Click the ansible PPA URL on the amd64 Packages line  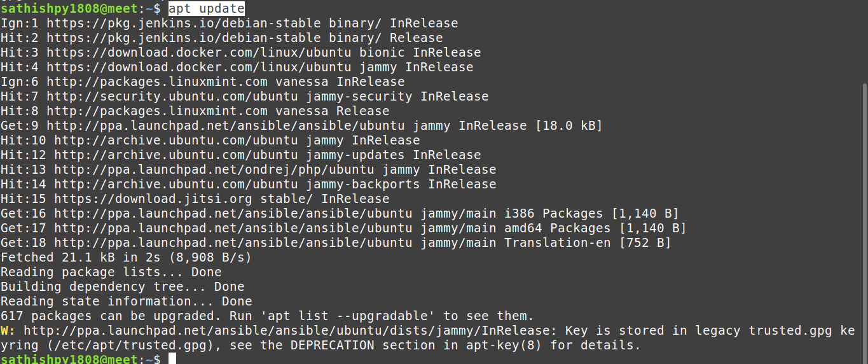[233, 228]
